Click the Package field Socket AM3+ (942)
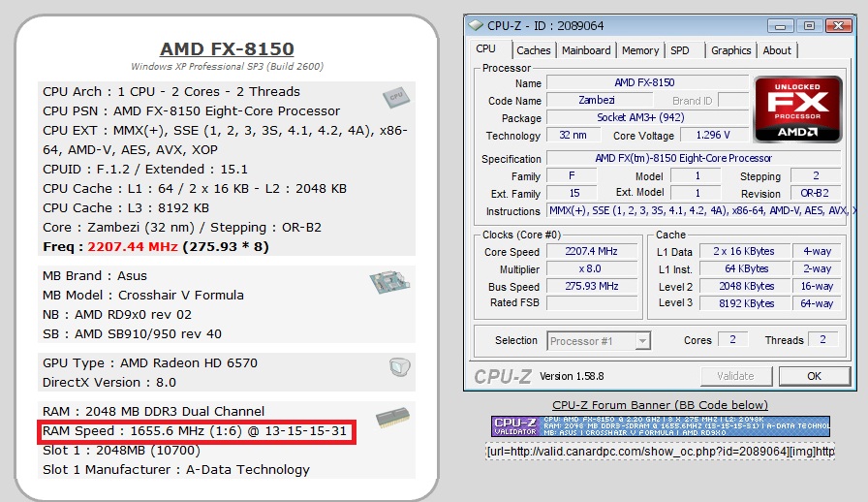This screenshot has height=502, width=868. click(647, 117)
